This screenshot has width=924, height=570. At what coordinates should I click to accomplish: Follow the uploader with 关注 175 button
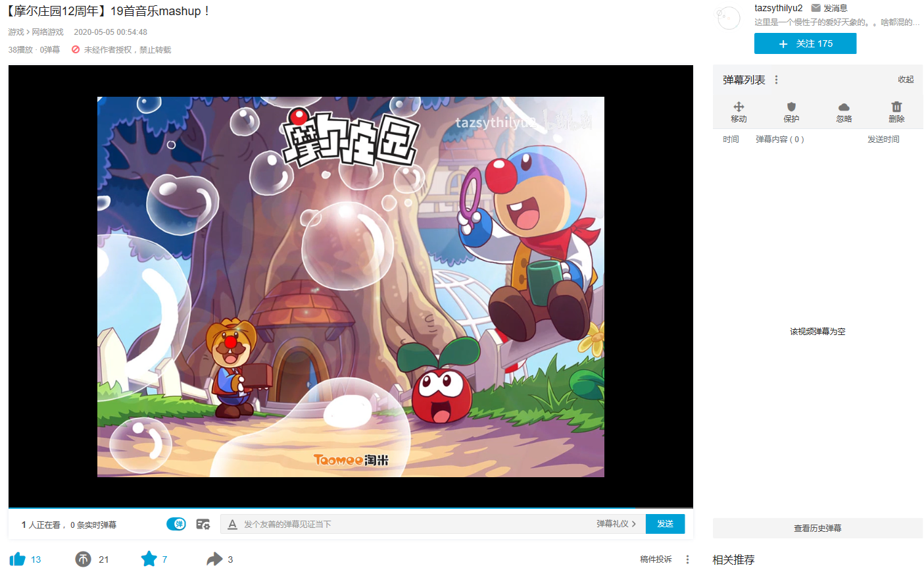pos(805,43)
